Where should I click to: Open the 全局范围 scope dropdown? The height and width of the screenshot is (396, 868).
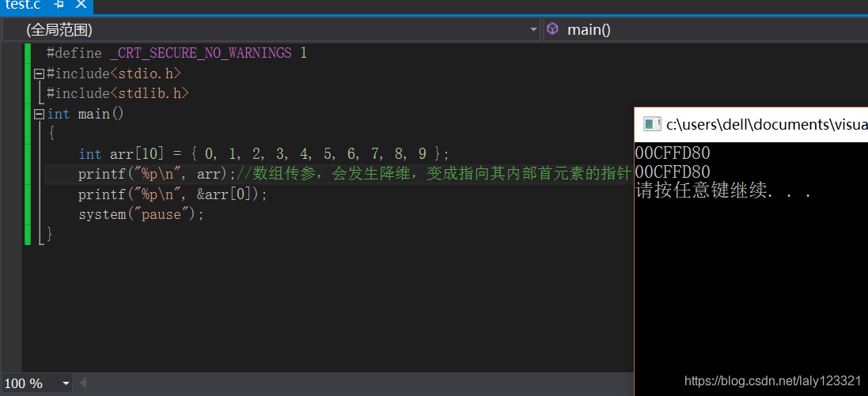pos(271,29)
